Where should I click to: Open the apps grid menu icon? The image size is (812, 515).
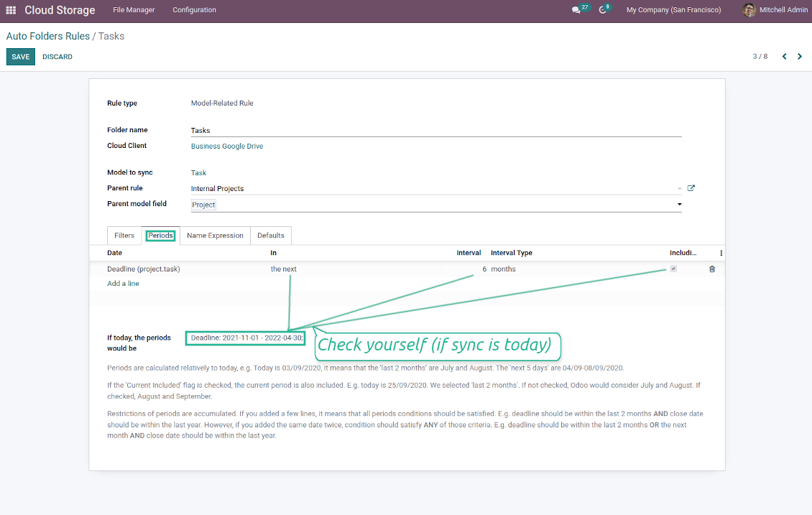pyautogui.click(x=11, y=10)
